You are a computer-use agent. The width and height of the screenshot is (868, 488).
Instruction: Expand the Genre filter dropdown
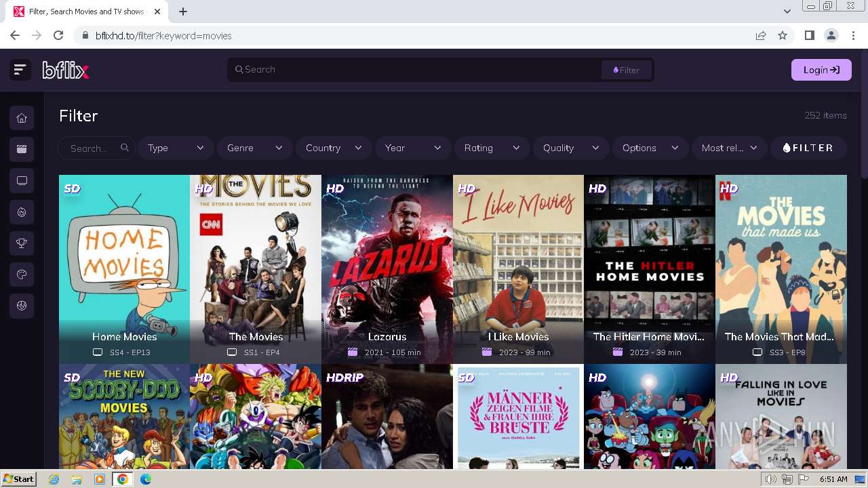click(255, 148)
